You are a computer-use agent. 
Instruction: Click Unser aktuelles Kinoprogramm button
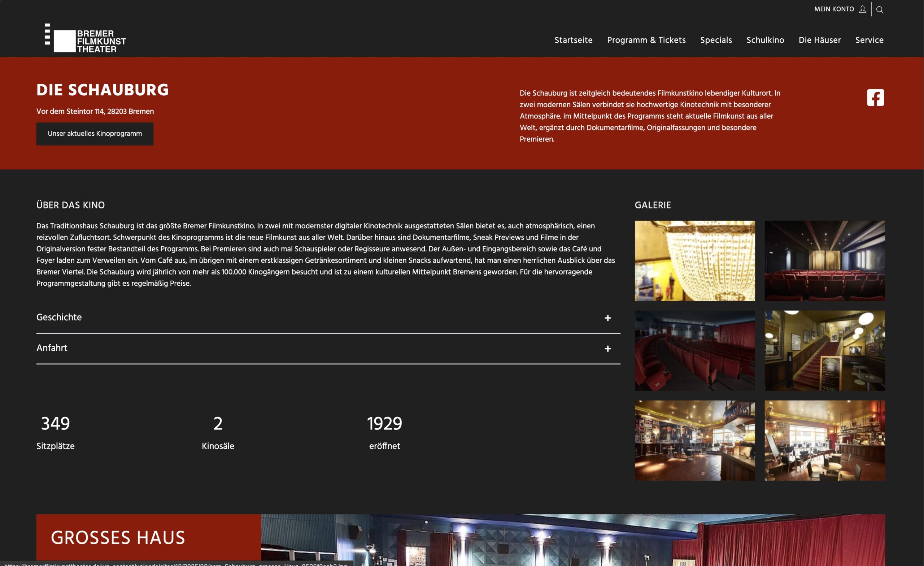pos(95,134)
